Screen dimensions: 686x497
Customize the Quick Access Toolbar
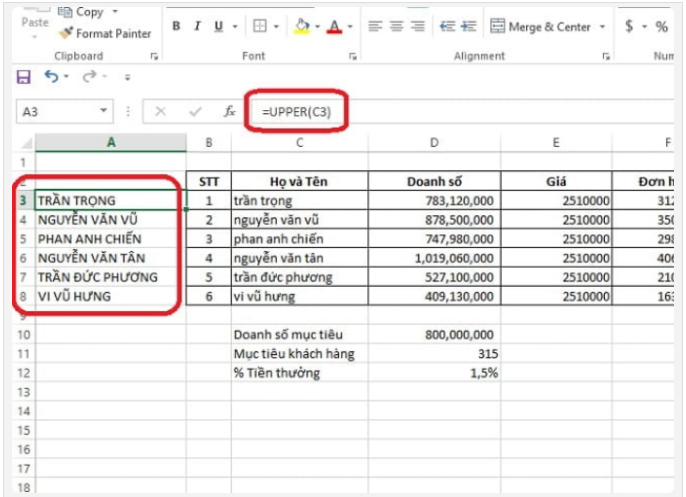point(127,77)
